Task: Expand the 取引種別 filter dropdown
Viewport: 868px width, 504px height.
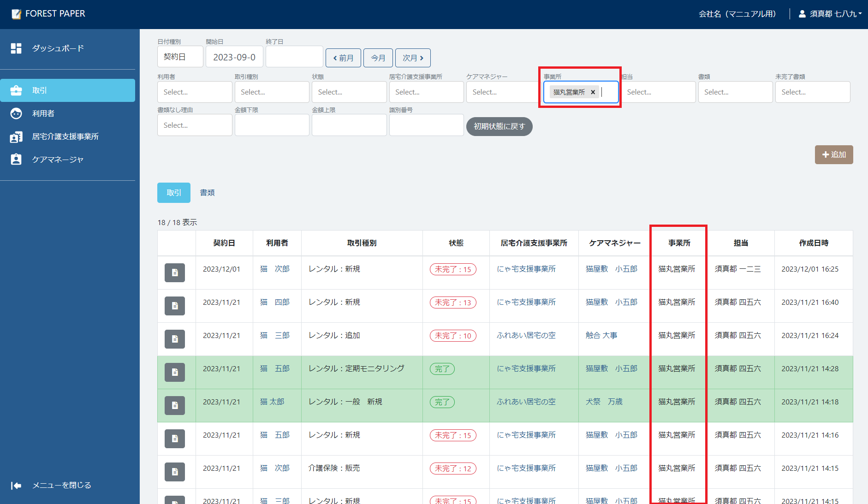Action: click(x=272, y=92)
